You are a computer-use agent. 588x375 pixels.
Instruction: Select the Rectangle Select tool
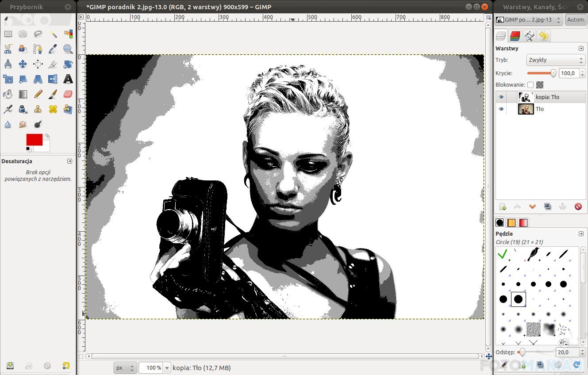tap(8, 34)
